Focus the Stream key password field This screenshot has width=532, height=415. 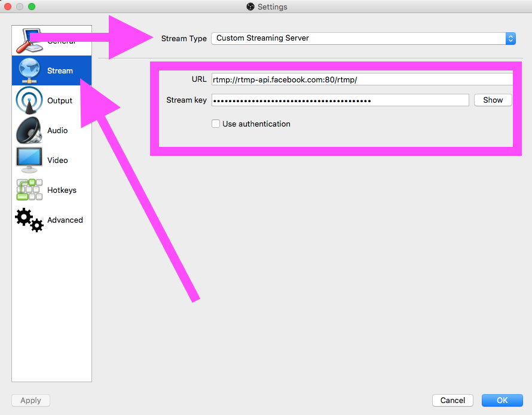coord(340,100)
